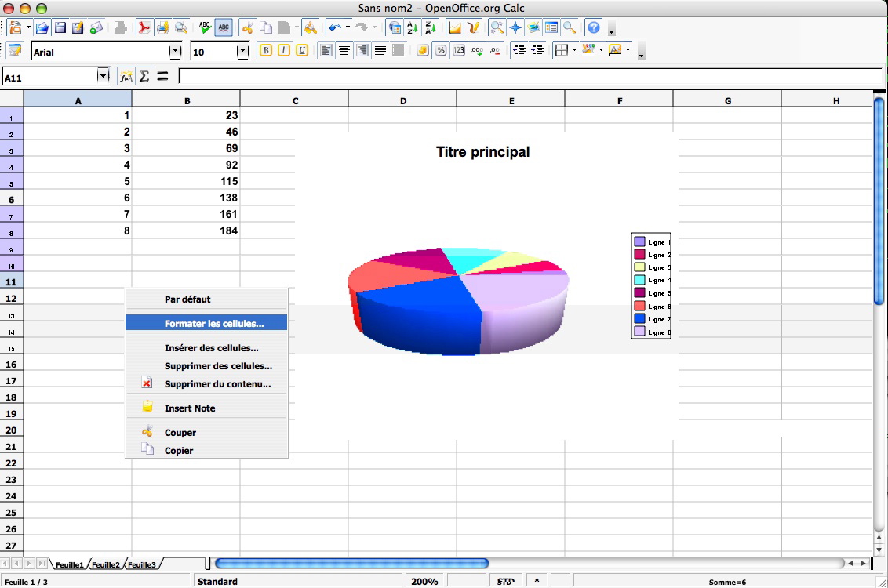Open the Background Color dropdown arrow

602,50
